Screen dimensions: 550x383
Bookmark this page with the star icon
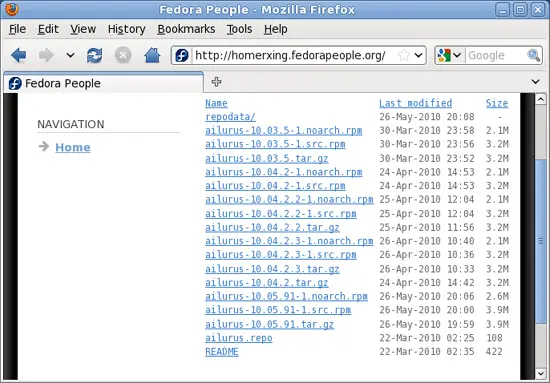(x=404, y=55)
